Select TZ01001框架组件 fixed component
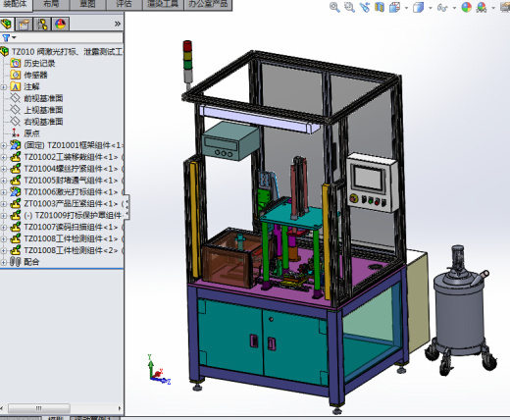The height and width of the screenshot is (420, 510). click(x=74, y=145)
